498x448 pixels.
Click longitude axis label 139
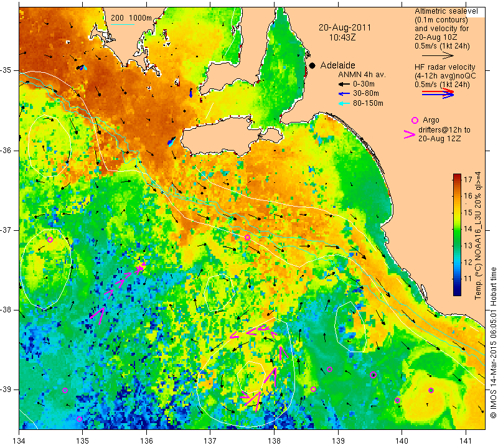pyautogui.click(x=338, y=441)
